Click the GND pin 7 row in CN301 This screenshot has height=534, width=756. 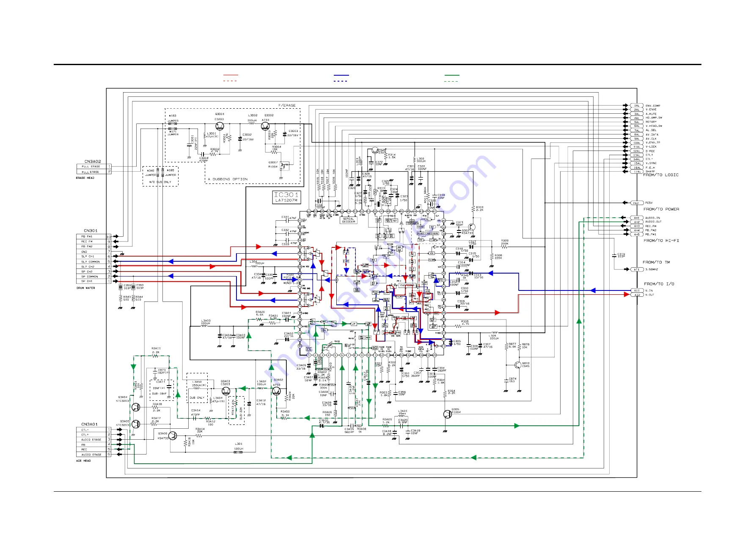click(x=94, y=252)
